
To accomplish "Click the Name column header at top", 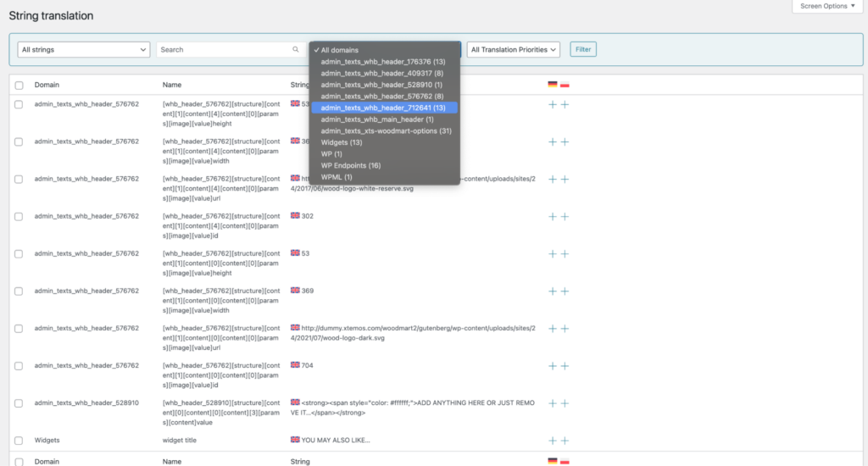I will click(171, 85).
